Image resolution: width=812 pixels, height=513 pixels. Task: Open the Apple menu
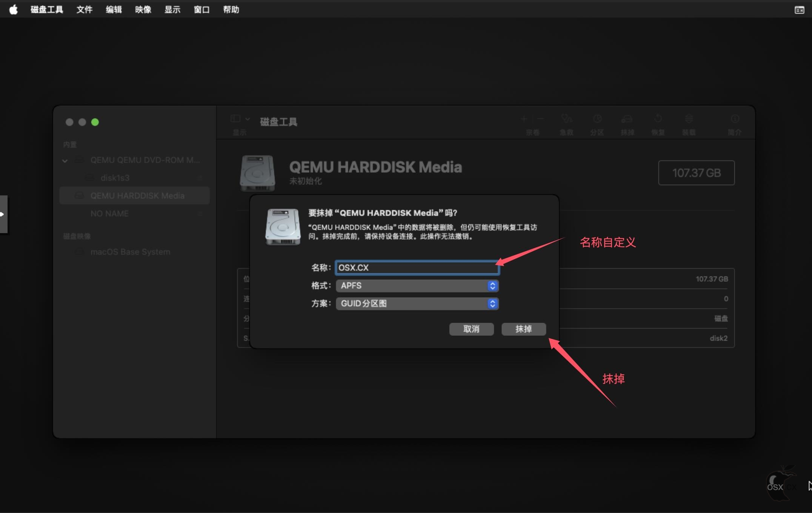click(14, 9)
